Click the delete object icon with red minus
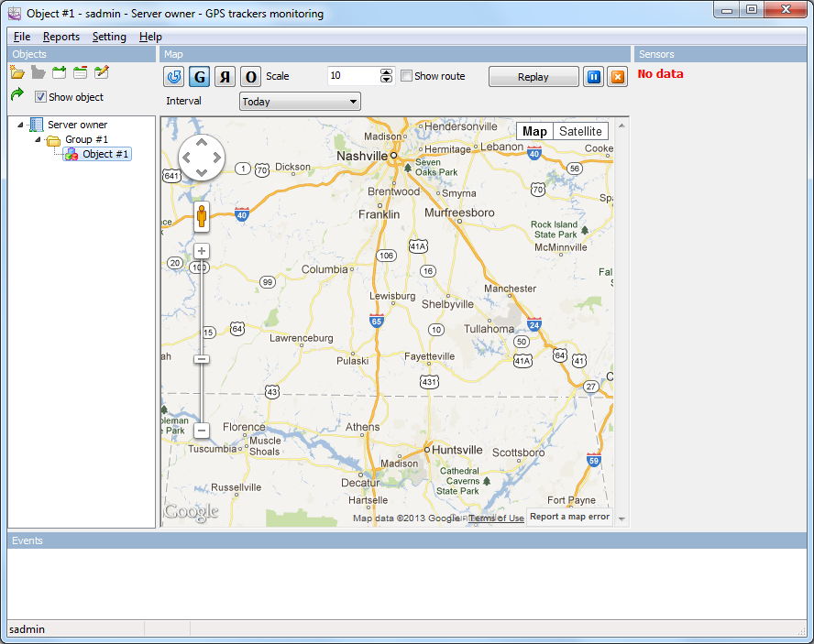814x644 pixels. click(x=80, y=72)
